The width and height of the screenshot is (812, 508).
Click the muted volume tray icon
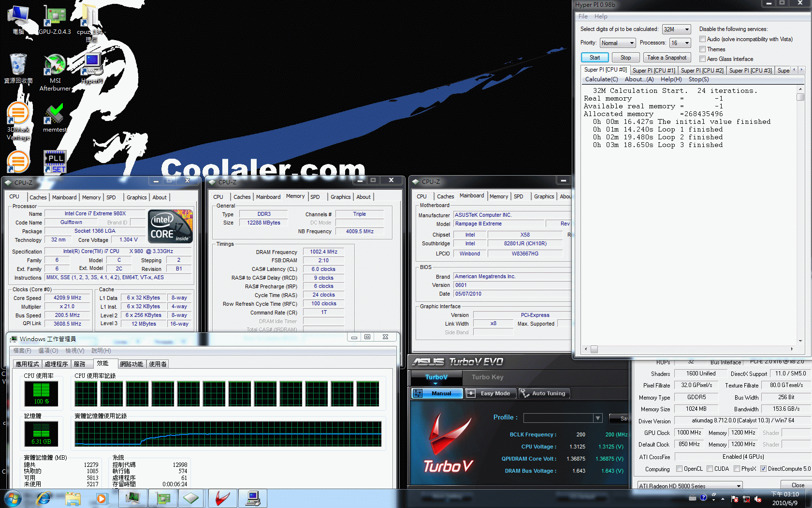click(757, 499)
